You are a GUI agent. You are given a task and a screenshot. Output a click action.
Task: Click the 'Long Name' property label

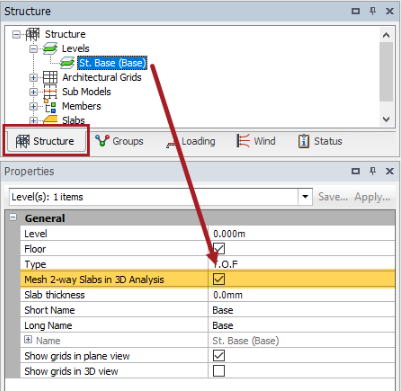(x=48, y=325)
